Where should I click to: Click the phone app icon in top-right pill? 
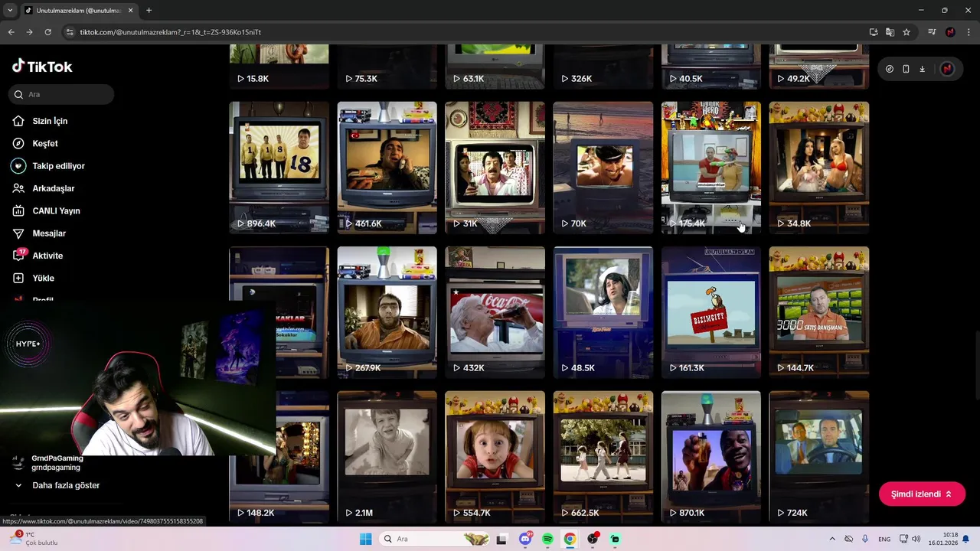point(906,69)
